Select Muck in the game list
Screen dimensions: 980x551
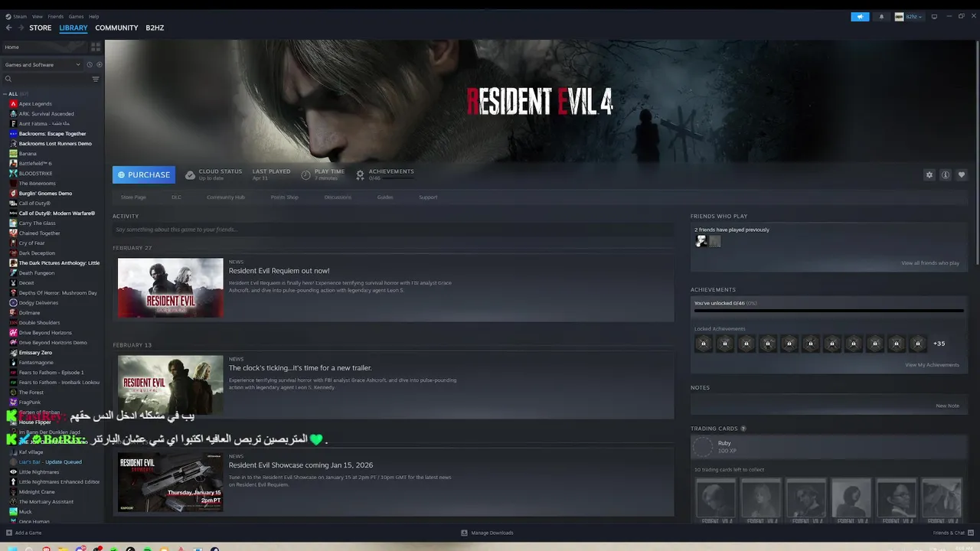[25, 512]
